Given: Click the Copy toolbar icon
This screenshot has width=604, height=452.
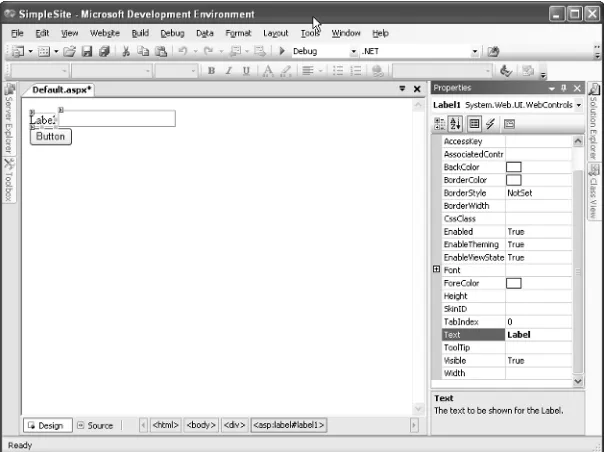Looking at the screenshot, I should 143,51.
